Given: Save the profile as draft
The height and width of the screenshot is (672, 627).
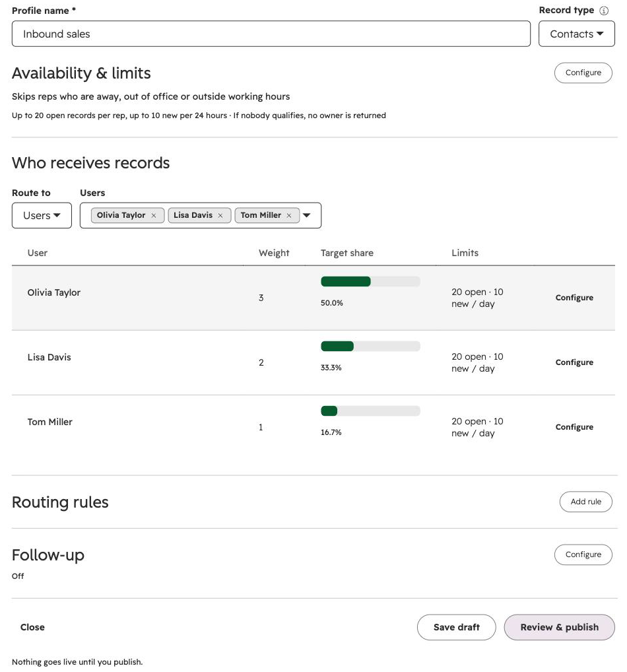Looking at the screenshot, I should [457, 627].
